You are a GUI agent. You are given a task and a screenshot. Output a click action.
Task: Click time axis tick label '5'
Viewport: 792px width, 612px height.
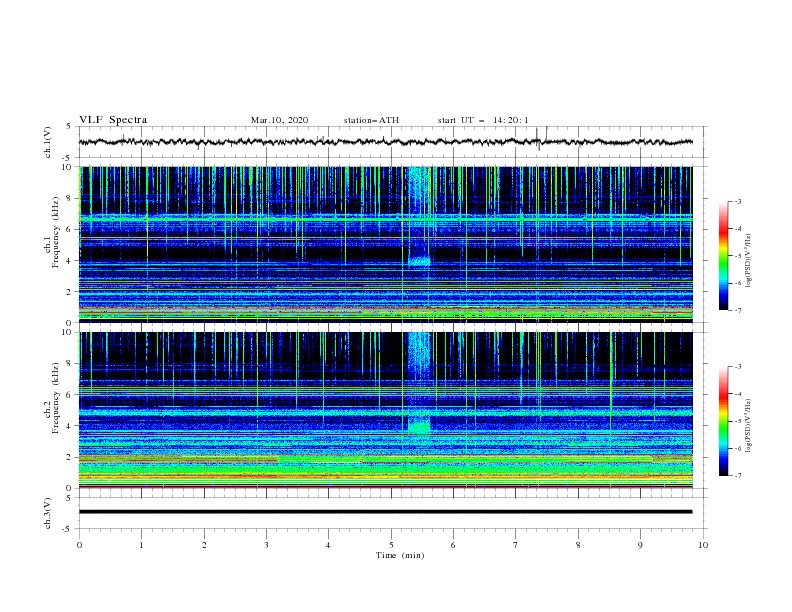(391, 545)
